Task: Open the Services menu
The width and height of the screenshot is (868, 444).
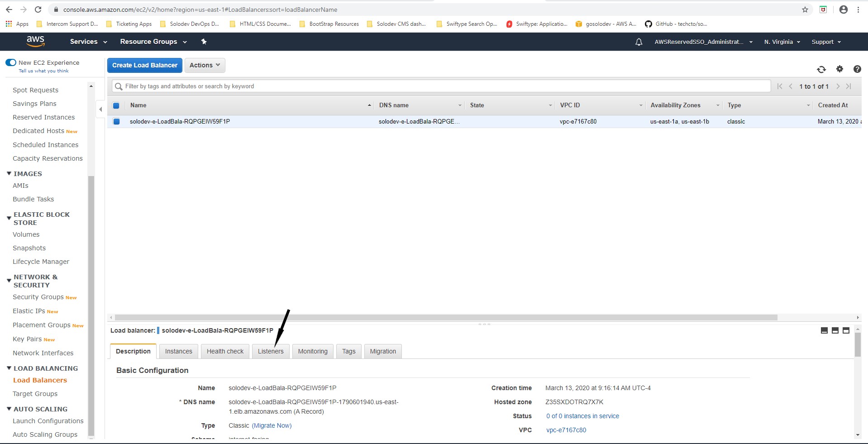Action: pos(88,42)
